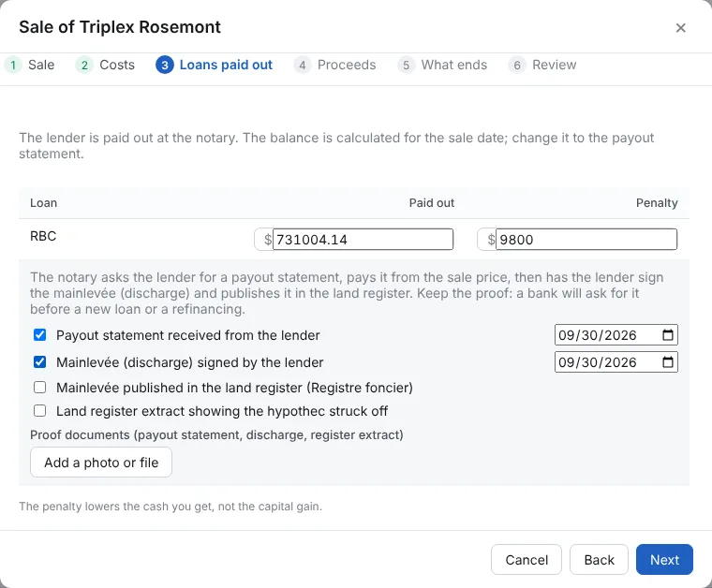The image size is (712, 588).
Task: Check Land register extract showing hypothec struck off
Action: coord(40,411)
